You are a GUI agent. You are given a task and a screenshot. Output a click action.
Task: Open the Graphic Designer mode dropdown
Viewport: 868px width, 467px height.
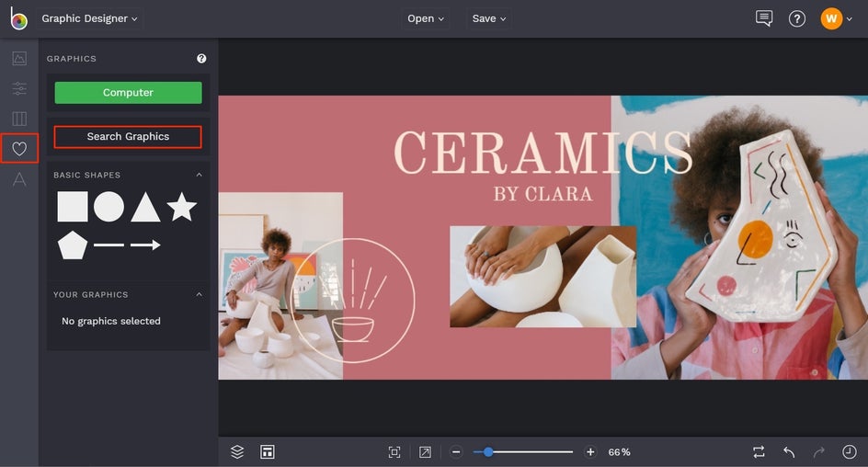[x=90, y=18]
